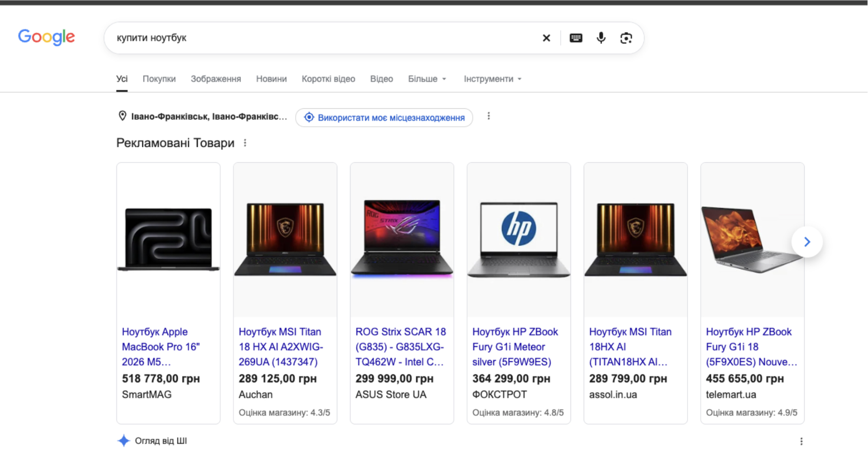Click the telemart.ua HP ZBook laptop image

(x=752, y=239)
